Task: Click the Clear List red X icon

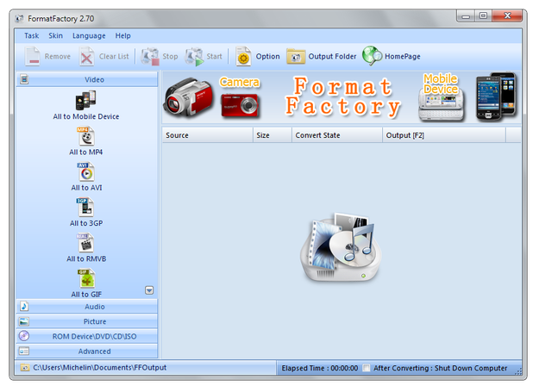Action: point(86,56)
